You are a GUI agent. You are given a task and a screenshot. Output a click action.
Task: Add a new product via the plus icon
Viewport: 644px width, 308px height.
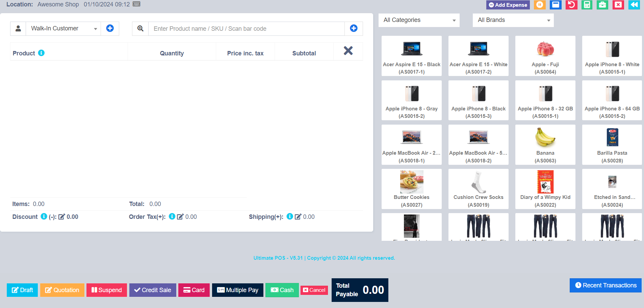point(354,28)
